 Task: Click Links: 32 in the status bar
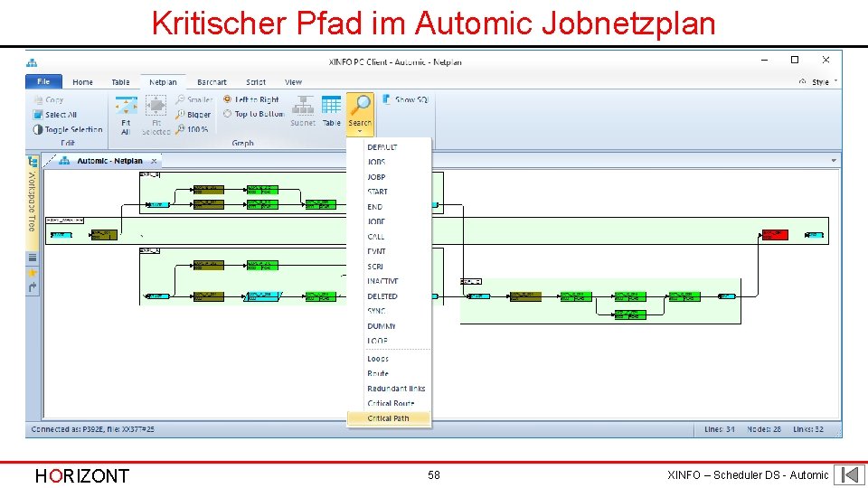coord(807,429)
